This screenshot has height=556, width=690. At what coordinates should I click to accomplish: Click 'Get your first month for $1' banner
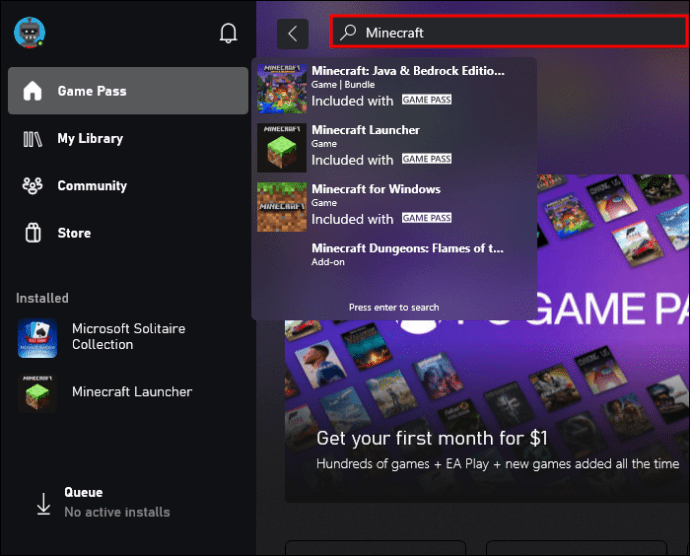(x=432, y=438)
